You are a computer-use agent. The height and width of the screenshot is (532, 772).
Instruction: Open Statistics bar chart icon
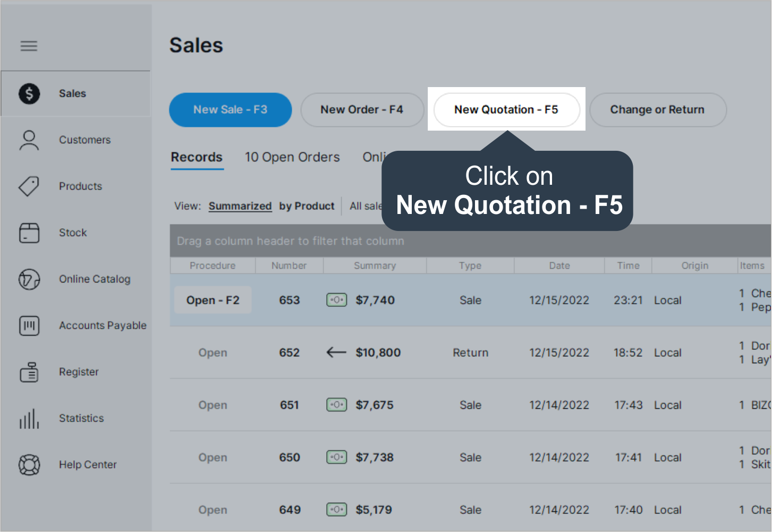[29, 418]
